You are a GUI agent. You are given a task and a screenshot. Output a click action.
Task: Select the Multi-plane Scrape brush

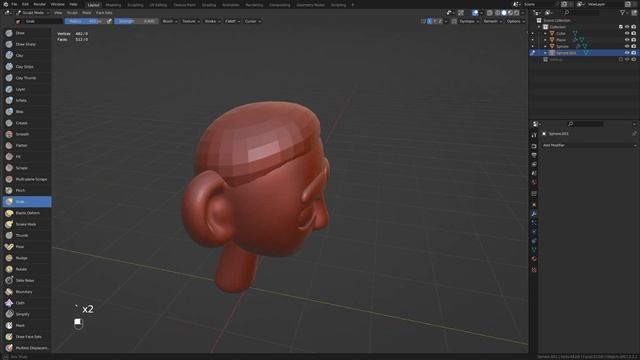pyautogui.click(x=27, y=179)
